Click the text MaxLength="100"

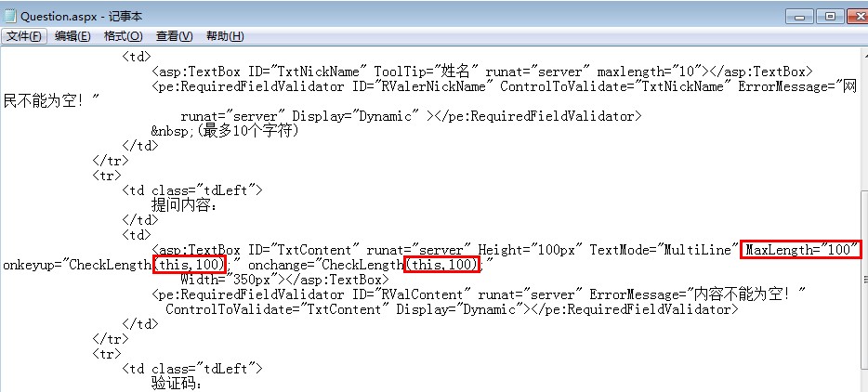(x=802, y=250)
